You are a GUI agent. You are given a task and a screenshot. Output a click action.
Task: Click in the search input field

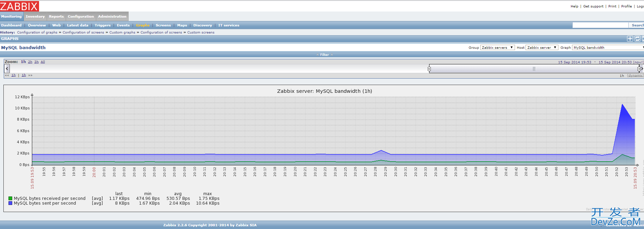tap(600, 25)
